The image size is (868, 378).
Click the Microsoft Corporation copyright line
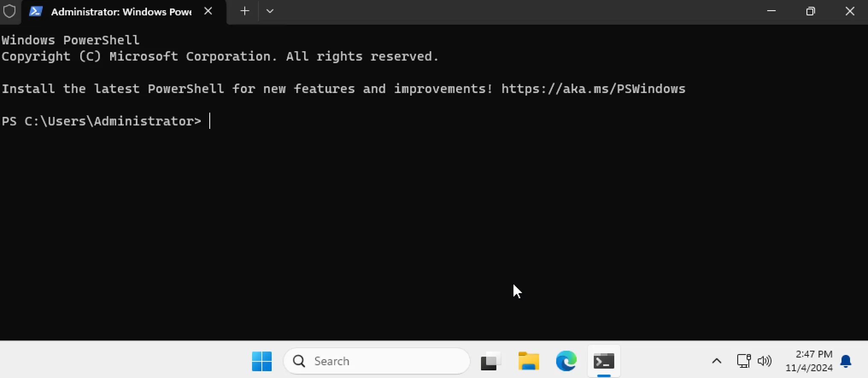tap(220, 56)
